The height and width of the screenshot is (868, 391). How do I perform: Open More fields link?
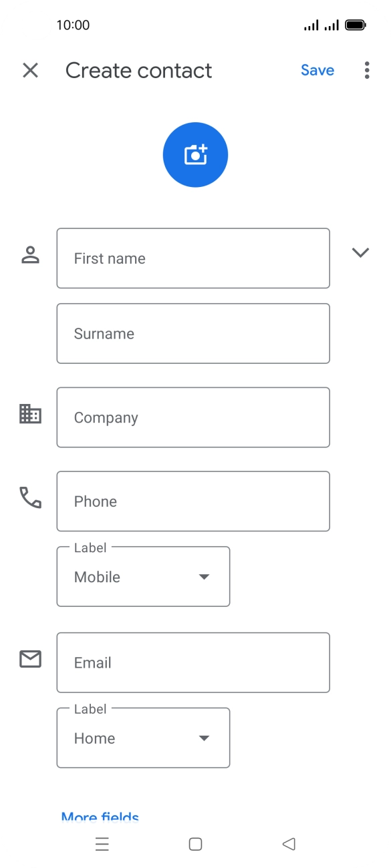[x=99, y=817]
